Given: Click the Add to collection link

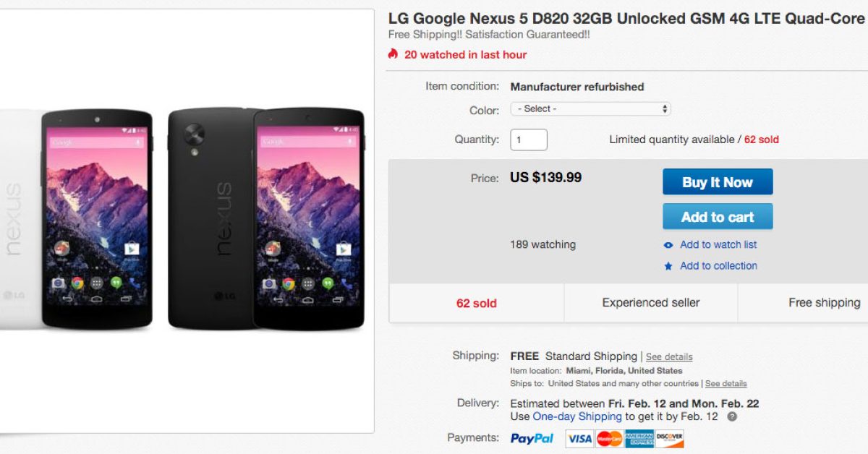Looking at the screenshot, I should pyautogui.click(x=718, y=266).
